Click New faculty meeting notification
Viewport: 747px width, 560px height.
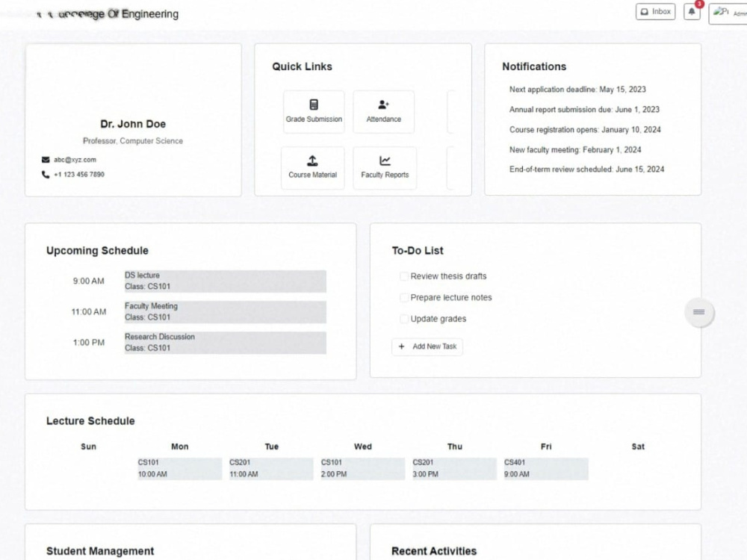pos(575,149)
